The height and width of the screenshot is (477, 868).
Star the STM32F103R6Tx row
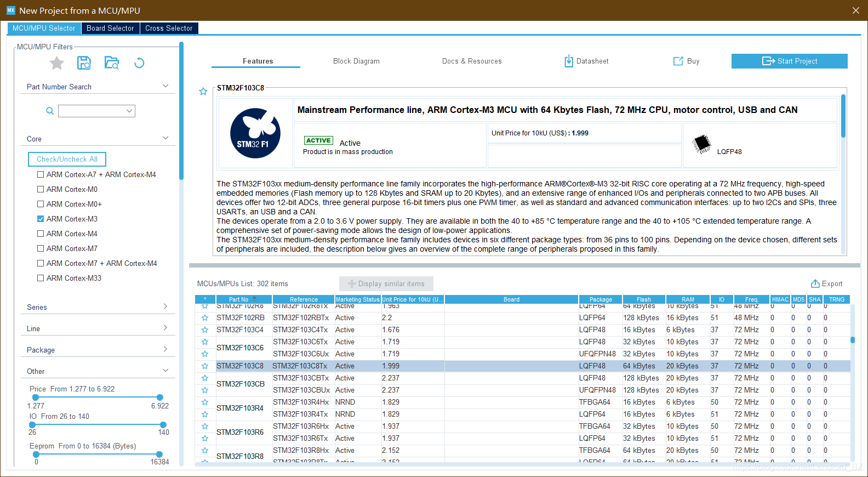point(205,439)
